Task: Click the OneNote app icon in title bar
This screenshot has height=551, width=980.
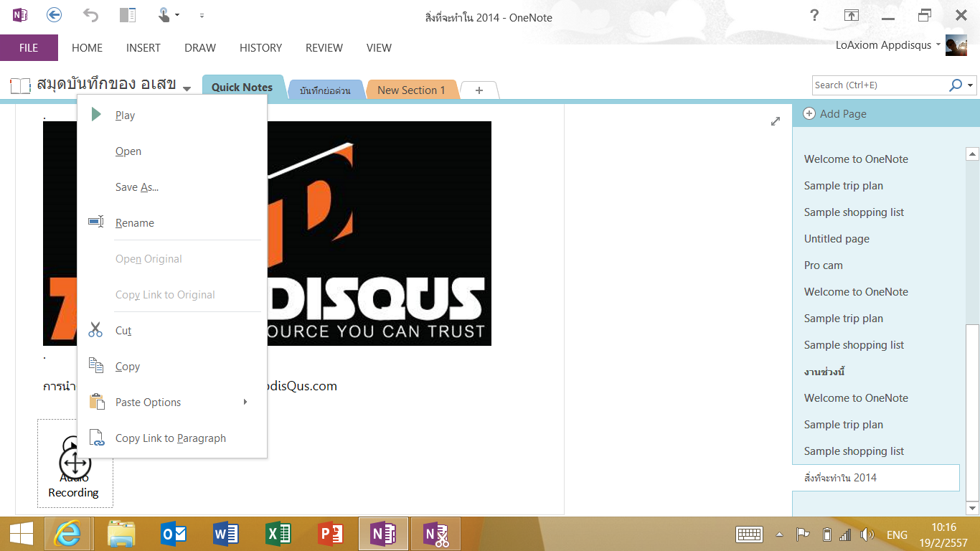Action: pyautogui.click(x=20, y=14)
